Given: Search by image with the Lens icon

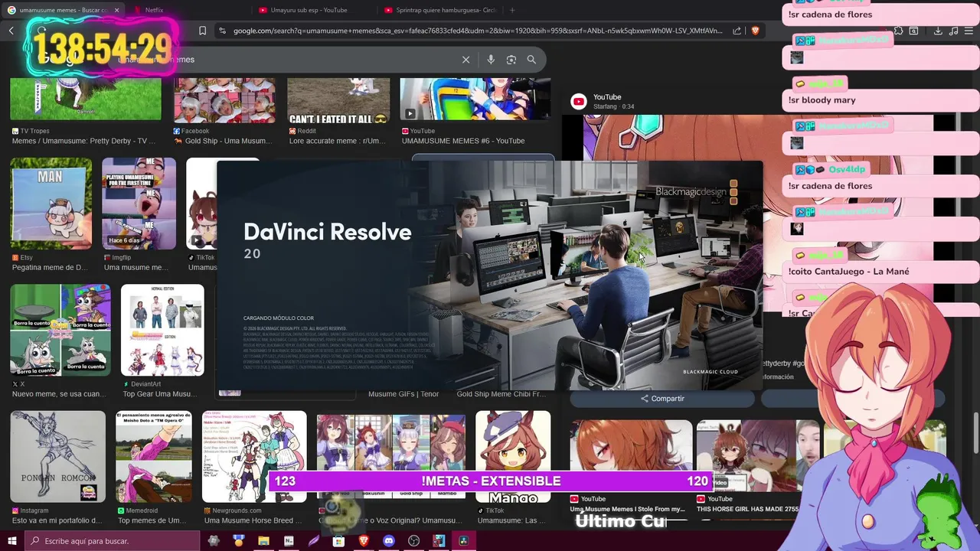Looking at the screenshot, I should pyautogui.click(x=511, y=60).
